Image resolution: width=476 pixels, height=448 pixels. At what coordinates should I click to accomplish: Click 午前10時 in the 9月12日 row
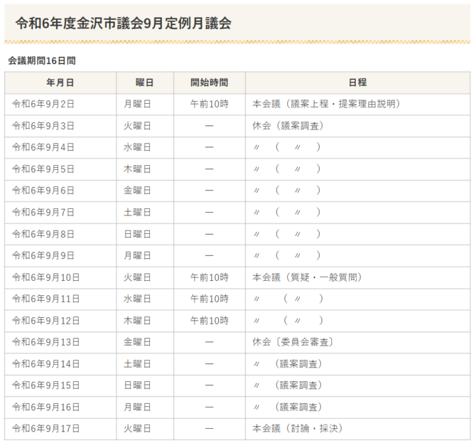tap(209, 321)
